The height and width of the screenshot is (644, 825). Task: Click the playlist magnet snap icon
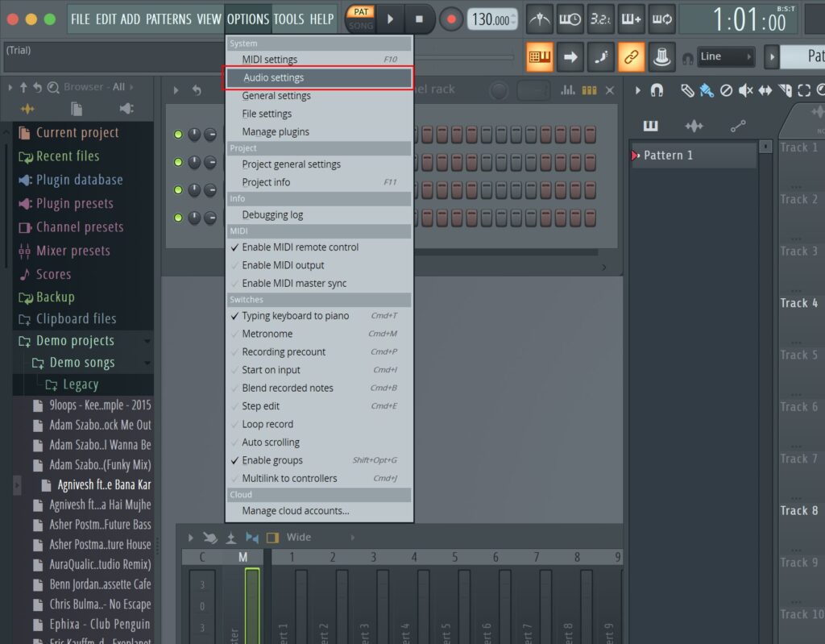pyautogui.click(x=657, y=90)
